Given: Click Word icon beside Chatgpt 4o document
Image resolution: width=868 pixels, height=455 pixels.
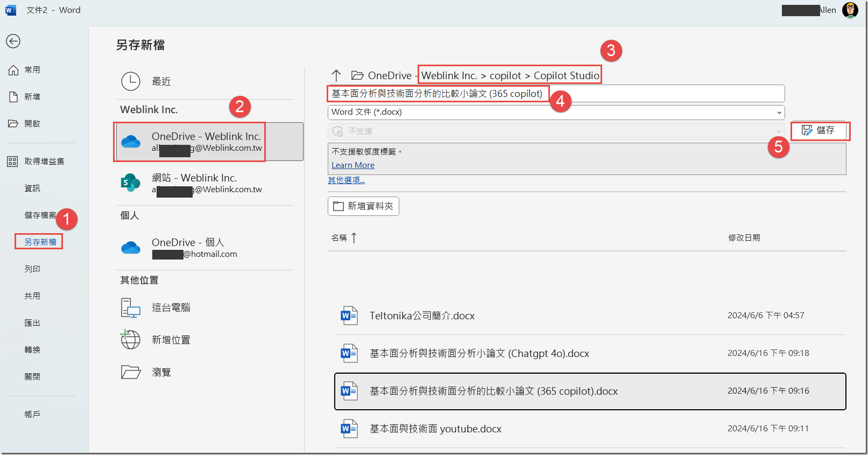Looking at the screenshot, I should click(349, 354).
